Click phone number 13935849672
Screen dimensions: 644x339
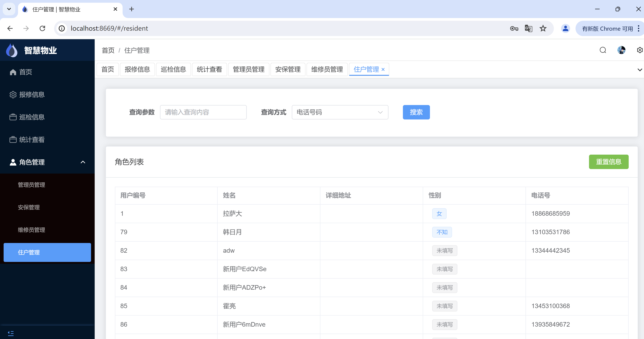[x=550, y=325]
